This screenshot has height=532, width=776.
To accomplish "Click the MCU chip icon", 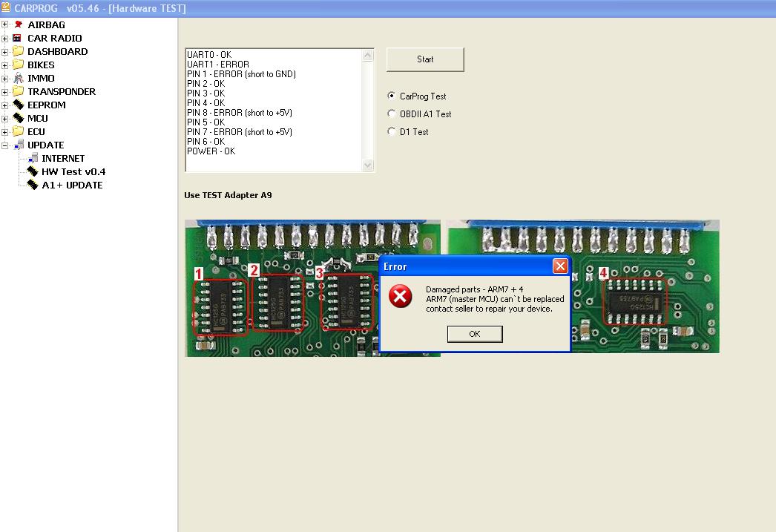I will click(19, 118).
